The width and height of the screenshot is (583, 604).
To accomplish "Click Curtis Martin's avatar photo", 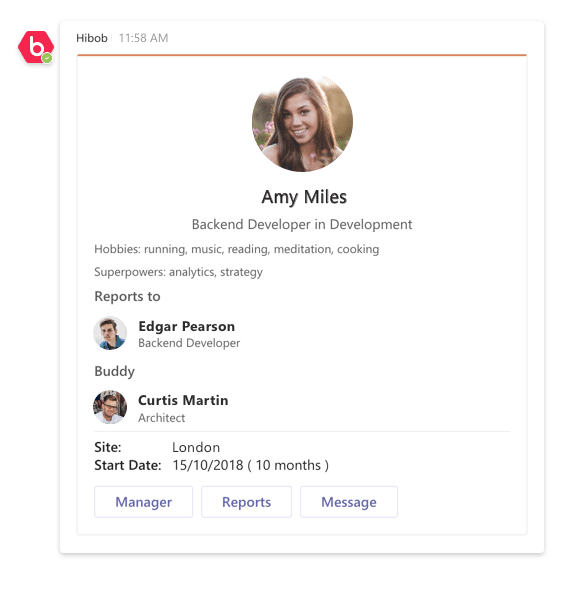I will click(110, 407).
